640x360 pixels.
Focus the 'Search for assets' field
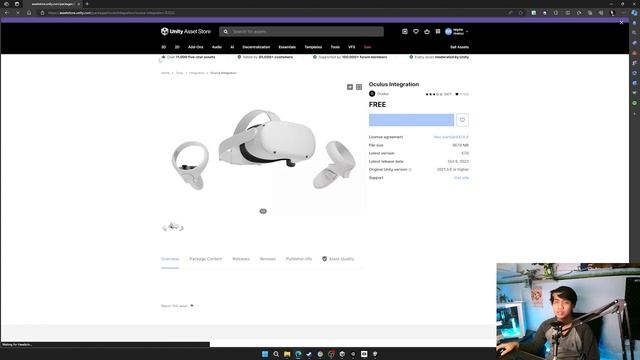pos(301,31)
